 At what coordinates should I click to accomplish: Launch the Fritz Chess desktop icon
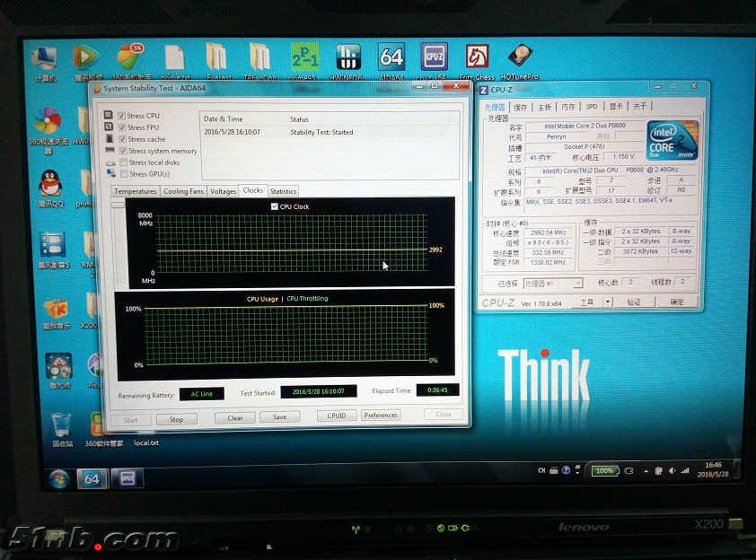477,58
